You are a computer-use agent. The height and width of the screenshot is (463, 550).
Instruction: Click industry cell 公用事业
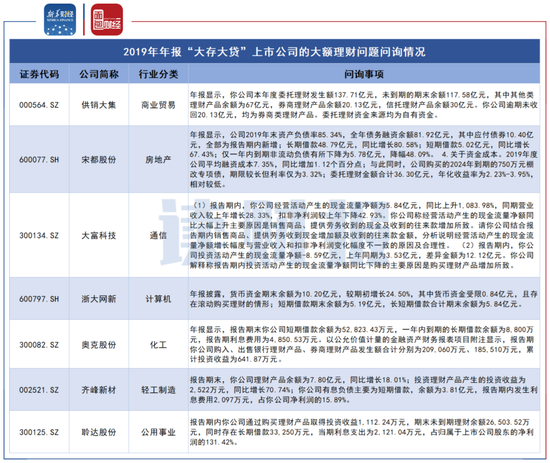pyautogui.click(x=158, y=432)
